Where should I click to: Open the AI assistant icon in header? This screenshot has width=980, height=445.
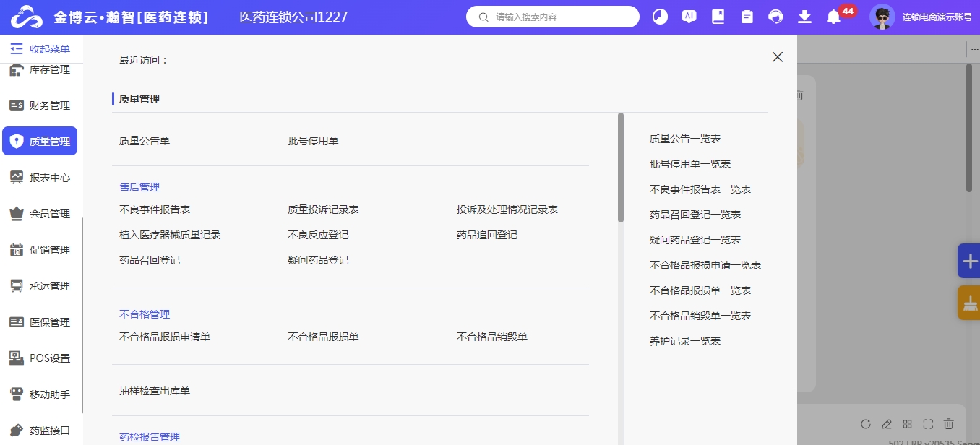tap(689, 17)
